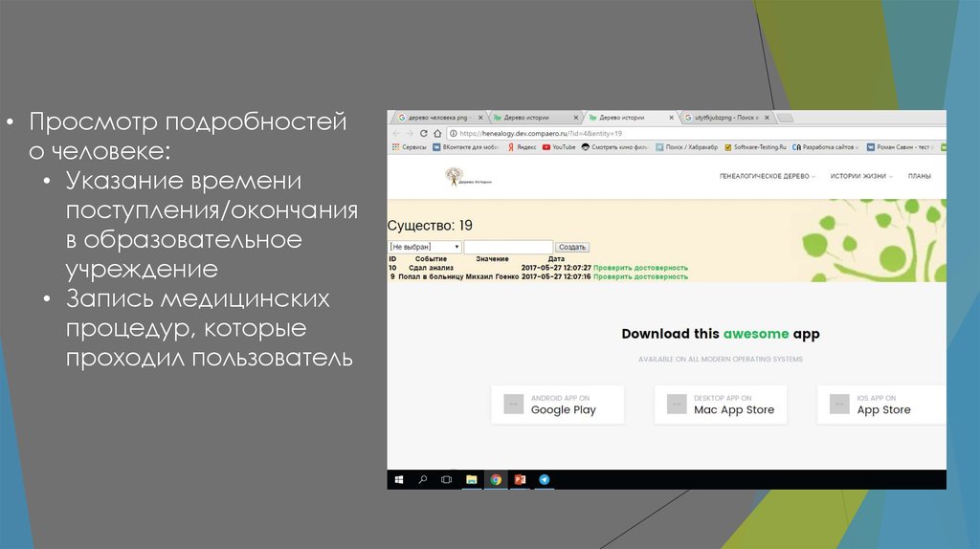Click the date 2017-05-27 12:07:27
Screen dimensions: 980x549
(x=556, y=268)
